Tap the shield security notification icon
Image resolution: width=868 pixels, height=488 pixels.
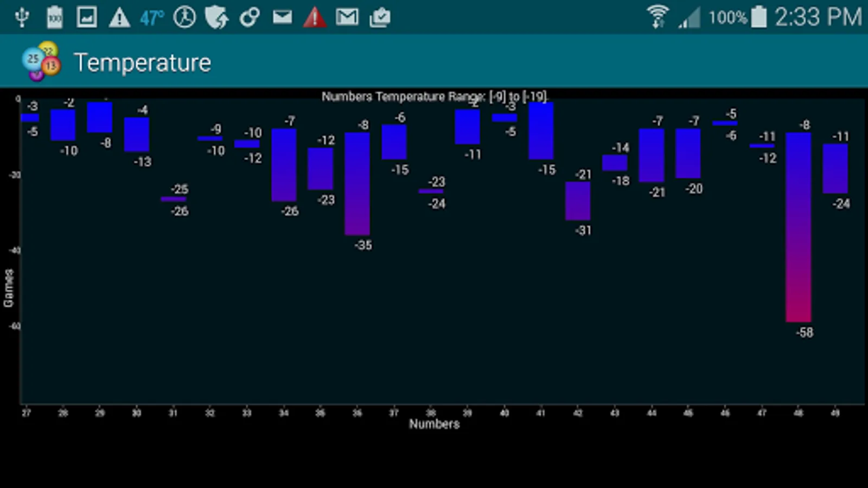point(216,17)
